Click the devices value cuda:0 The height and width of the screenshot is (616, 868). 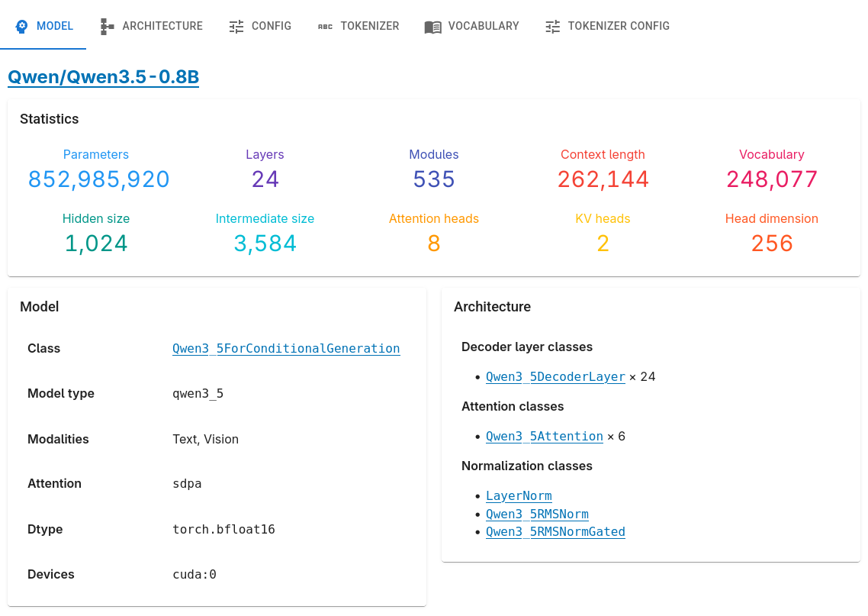(194, 575)
